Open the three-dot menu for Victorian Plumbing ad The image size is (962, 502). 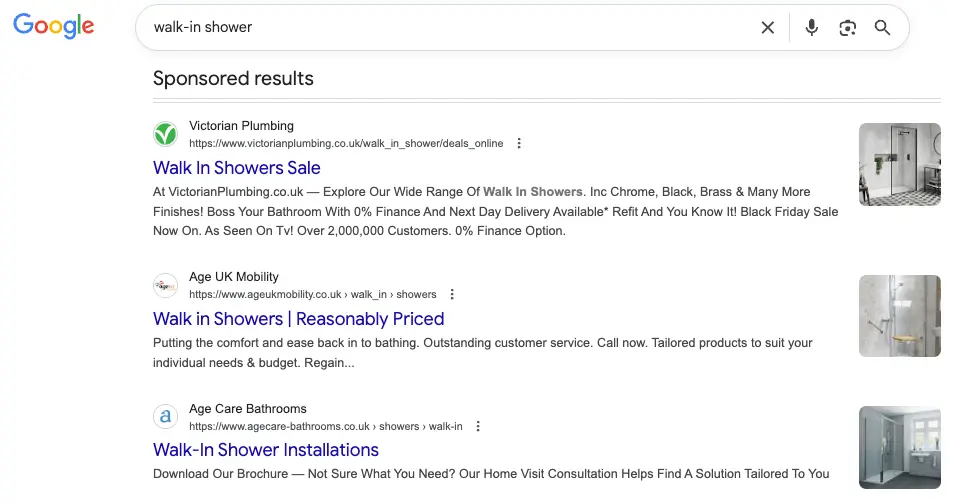pyautogui.click(x=519, y=143)
